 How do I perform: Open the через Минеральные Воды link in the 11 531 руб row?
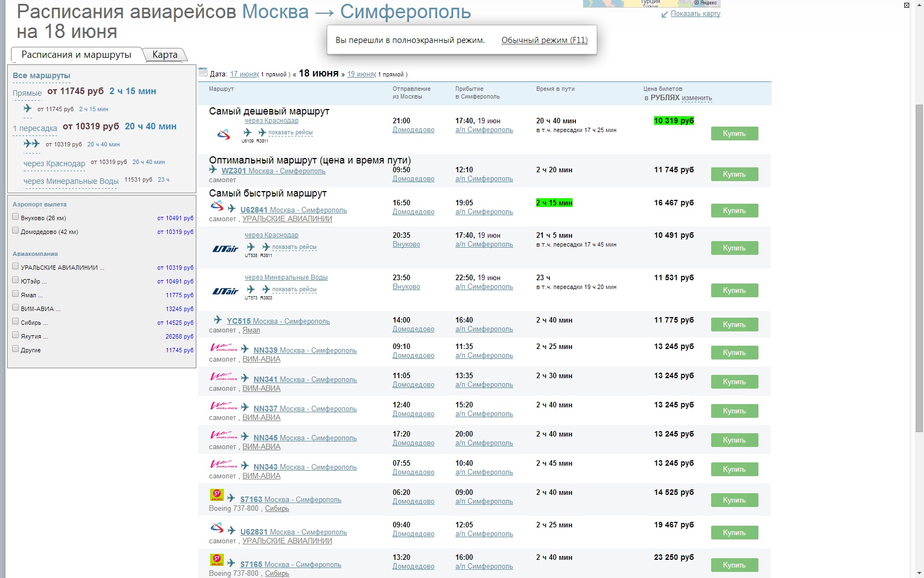click(286, 277)
